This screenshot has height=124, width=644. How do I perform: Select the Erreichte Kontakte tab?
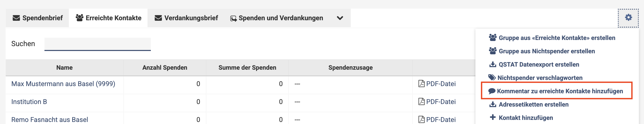coord(108,18)
